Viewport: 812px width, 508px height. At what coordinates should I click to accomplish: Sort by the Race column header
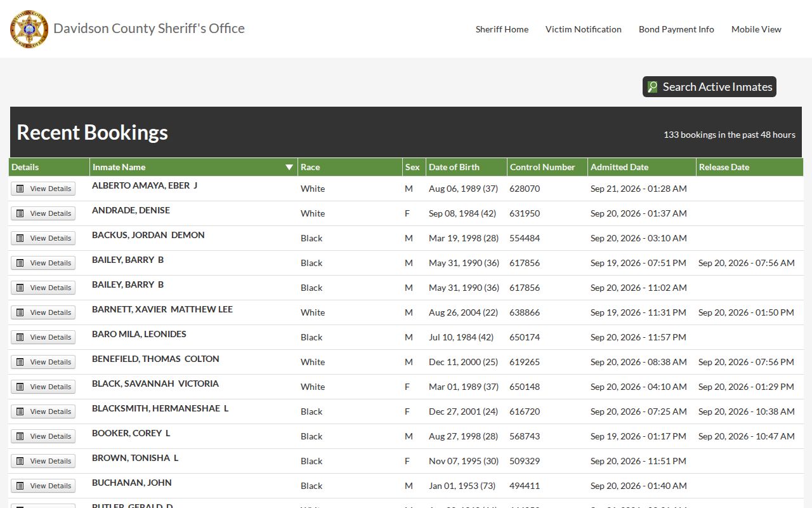[350, 167]
